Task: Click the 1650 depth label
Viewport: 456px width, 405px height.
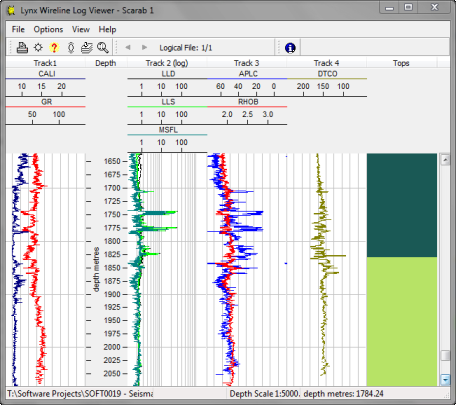Action: [112, 161]
